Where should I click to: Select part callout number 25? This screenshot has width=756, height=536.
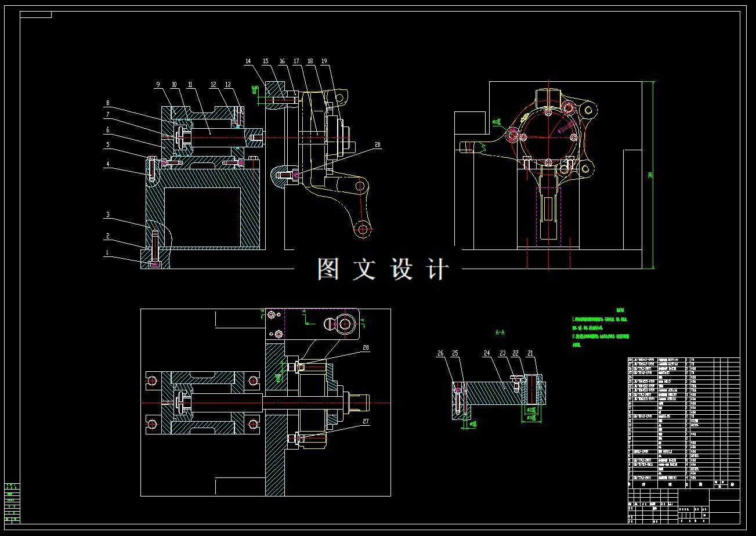click(455, 353)
